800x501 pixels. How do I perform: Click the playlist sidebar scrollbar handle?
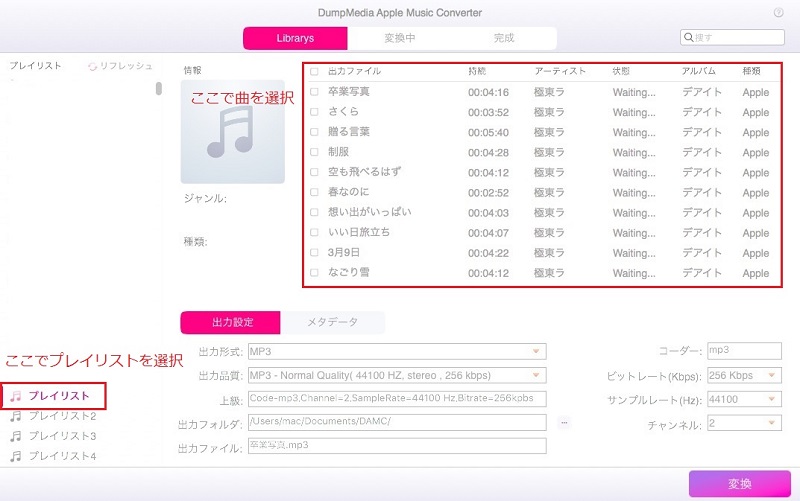pos(159,88)
